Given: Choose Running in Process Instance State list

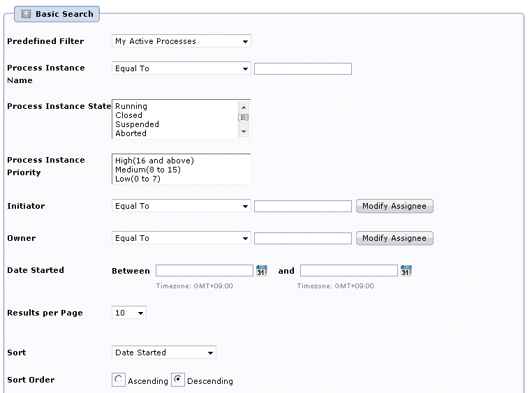Looking at the screenshot, I should [x=131, y=106].
